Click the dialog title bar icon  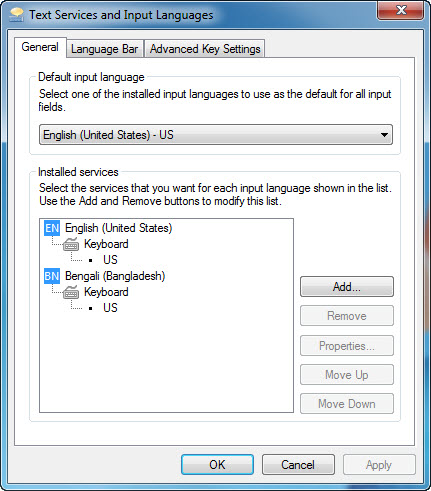(x=16, y=15)
